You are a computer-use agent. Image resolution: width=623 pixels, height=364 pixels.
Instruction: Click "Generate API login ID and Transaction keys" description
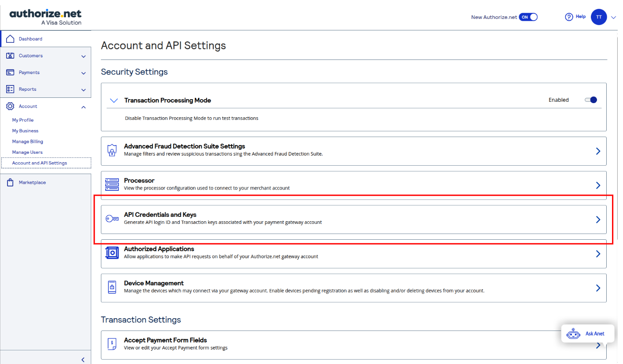click(x=223, y=222)
